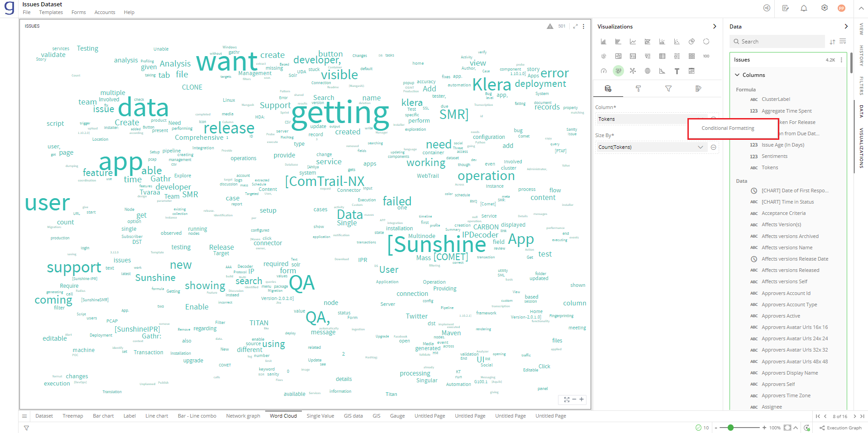Click the run status refresh icon
This screenshot has width=868, height=433.
807,428
